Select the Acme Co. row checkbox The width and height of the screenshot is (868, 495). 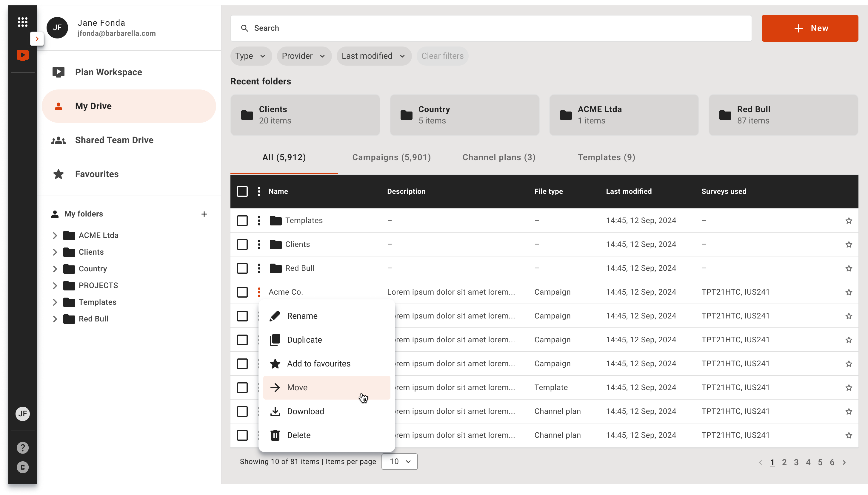242,292
